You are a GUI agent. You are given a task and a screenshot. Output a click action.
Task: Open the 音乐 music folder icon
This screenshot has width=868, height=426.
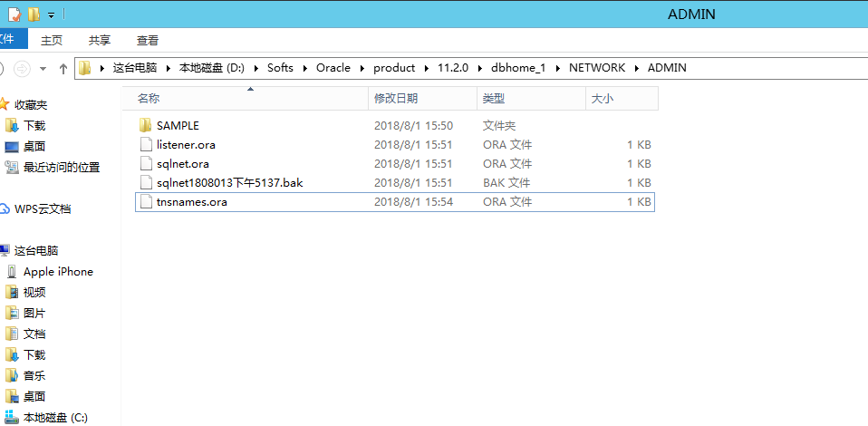(x=12, y=375)
